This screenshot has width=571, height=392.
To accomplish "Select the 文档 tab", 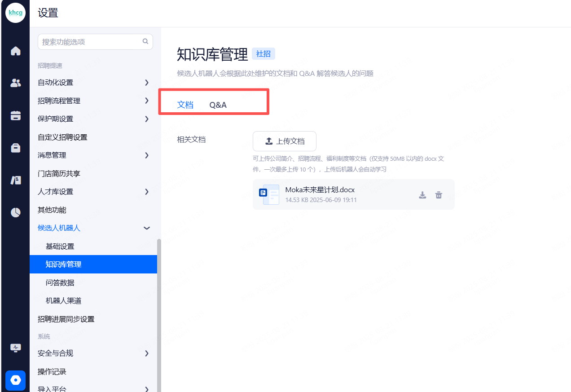I will [185, 105].
